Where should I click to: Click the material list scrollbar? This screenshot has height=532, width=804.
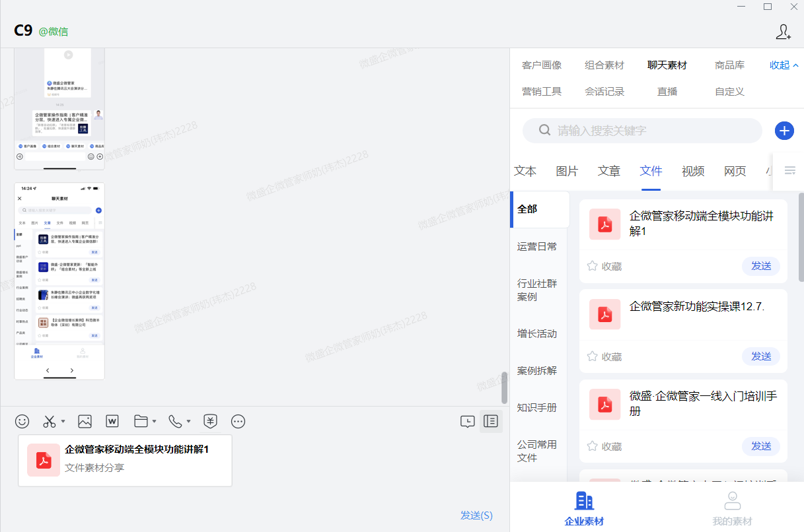coord(801,238)
